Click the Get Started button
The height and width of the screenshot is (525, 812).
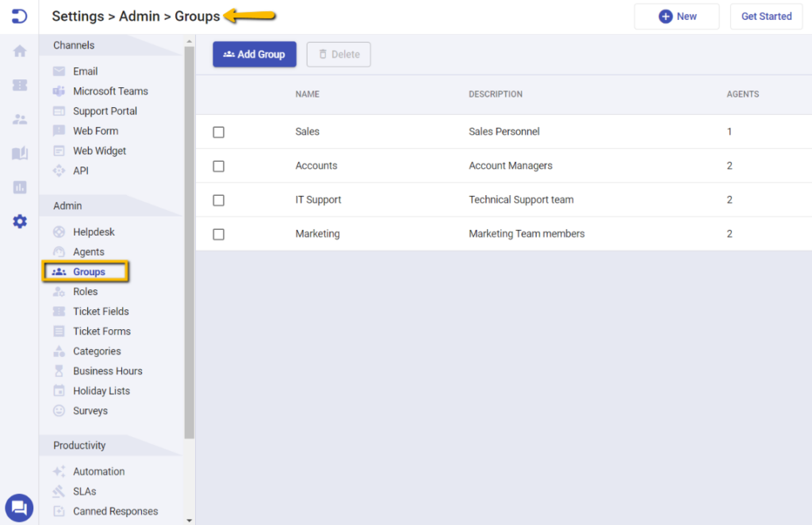tap(767, 17)
